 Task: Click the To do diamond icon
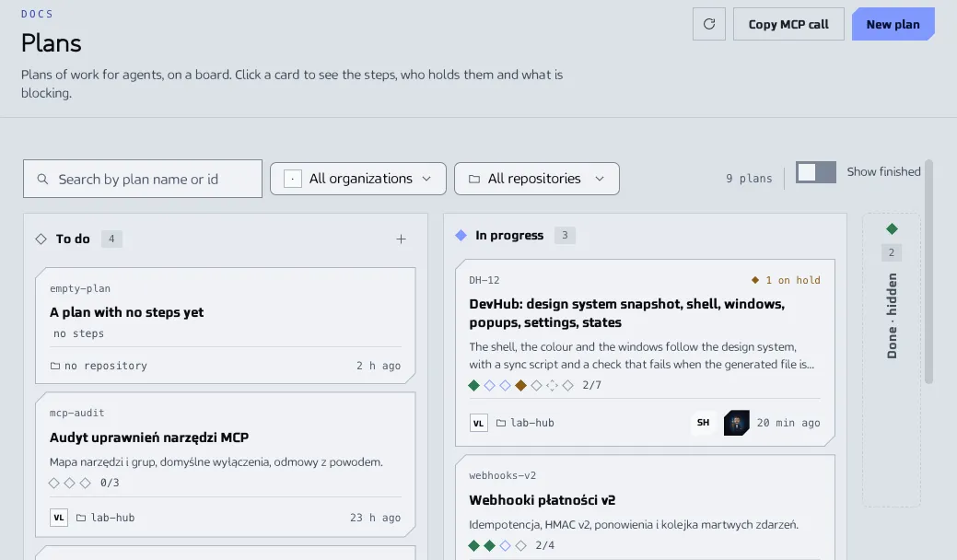point(41,239)
